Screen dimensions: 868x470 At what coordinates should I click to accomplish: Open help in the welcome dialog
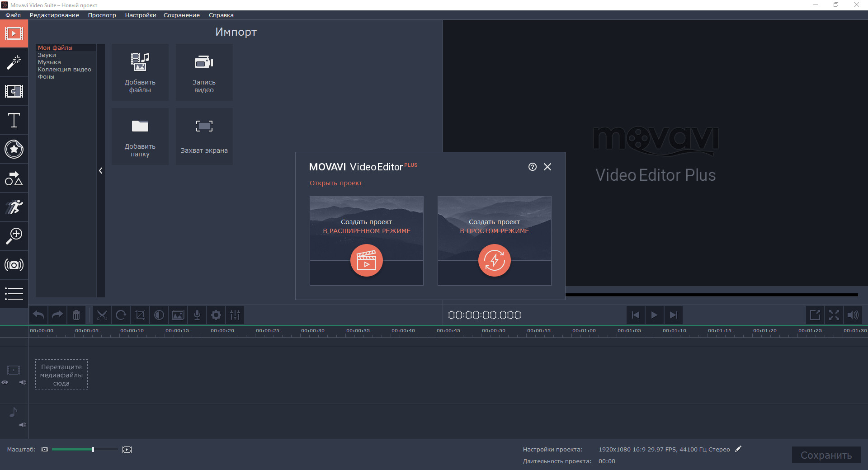pyautogui.click(x=533, y=167)
